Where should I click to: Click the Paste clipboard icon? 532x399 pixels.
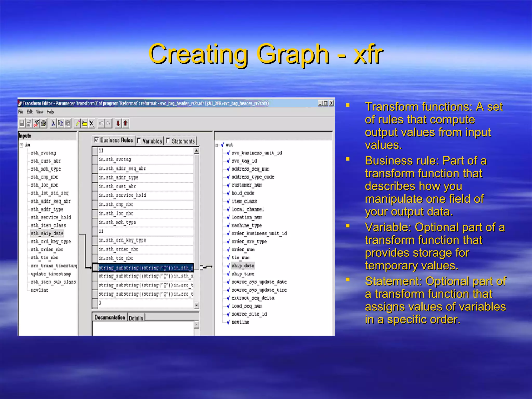[68, 123]
